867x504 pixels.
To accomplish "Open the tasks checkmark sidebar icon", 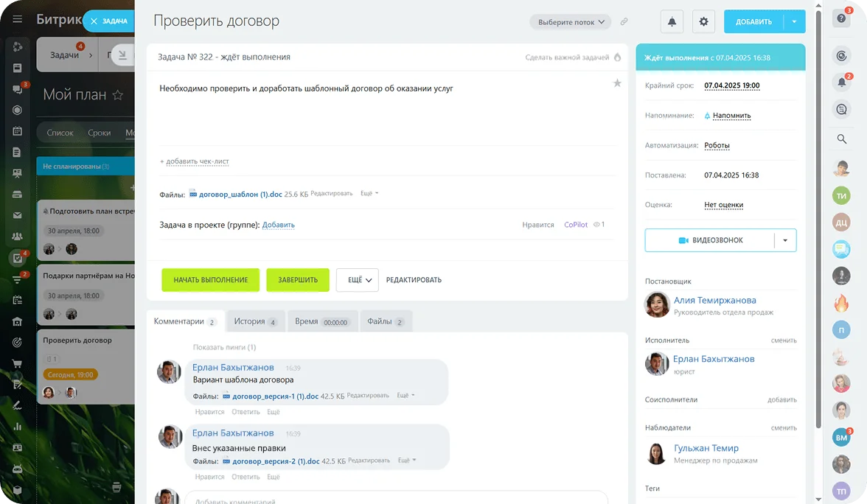I will point(18,258).
